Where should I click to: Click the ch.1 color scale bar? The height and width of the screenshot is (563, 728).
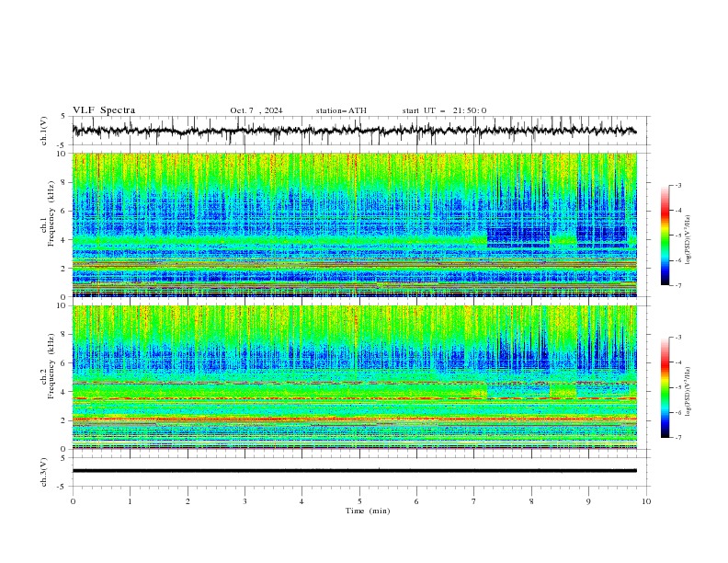[x=665, y=236]
